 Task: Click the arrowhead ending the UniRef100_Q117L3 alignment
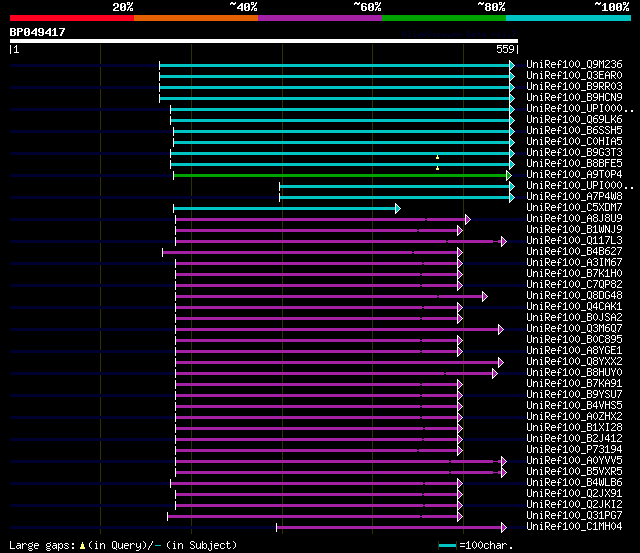click(x=504, y=242)
